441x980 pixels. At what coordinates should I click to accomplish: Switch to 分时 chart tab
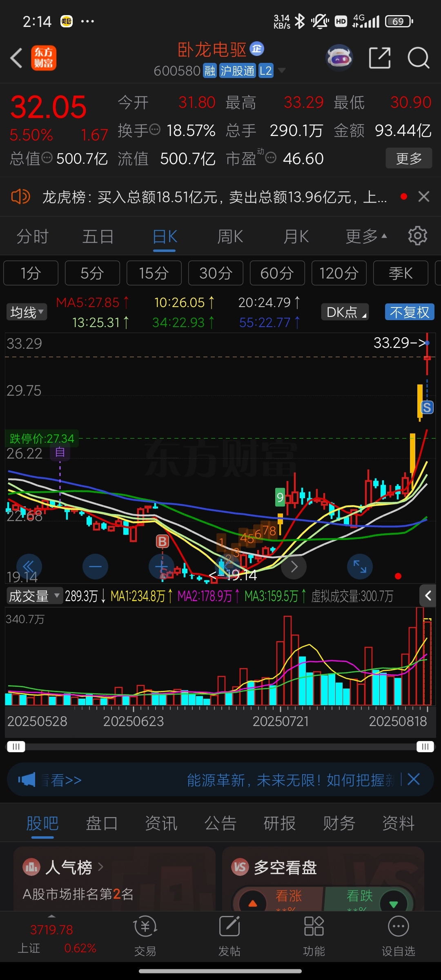pos(33,236)
